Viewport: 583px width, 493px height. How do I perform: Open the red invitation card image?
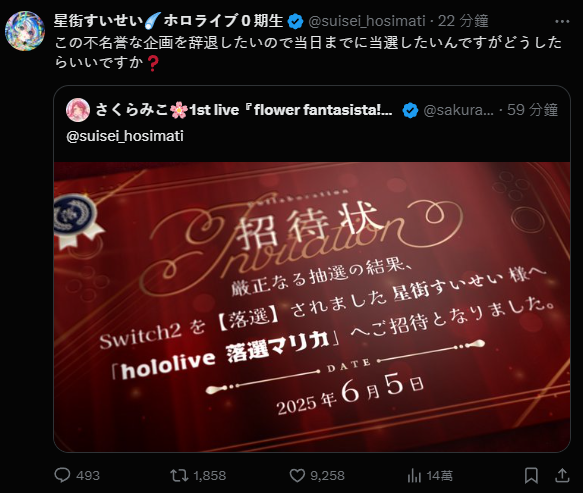[x=312, y=307]
